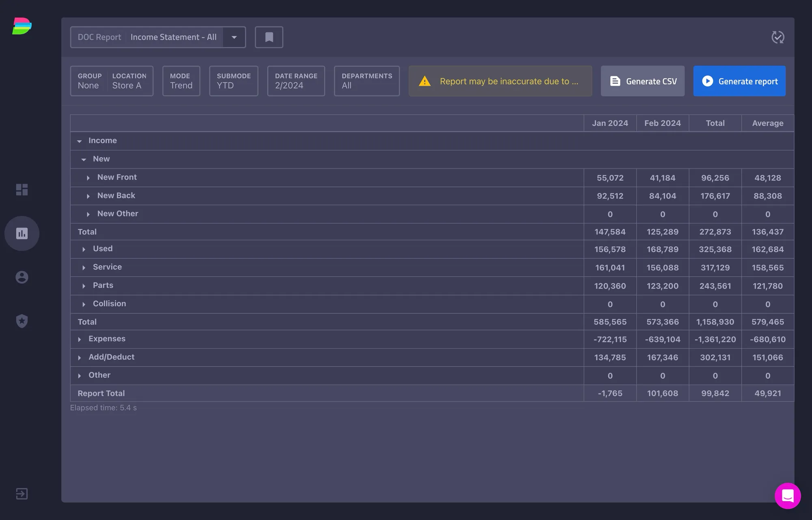The width and height of the screenshot is (812, 520).
Task: Click the Generate CSV button
Action: tap(643, 81)
